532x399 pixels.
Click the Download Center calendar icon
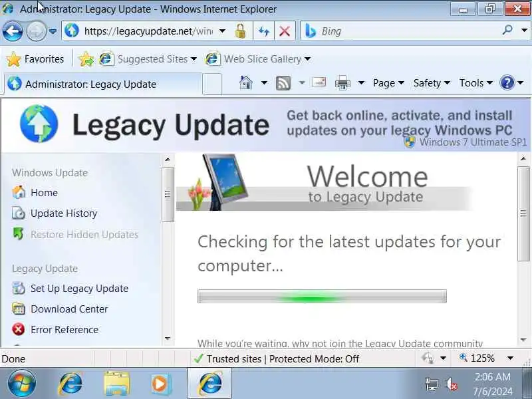click(19, 309)
